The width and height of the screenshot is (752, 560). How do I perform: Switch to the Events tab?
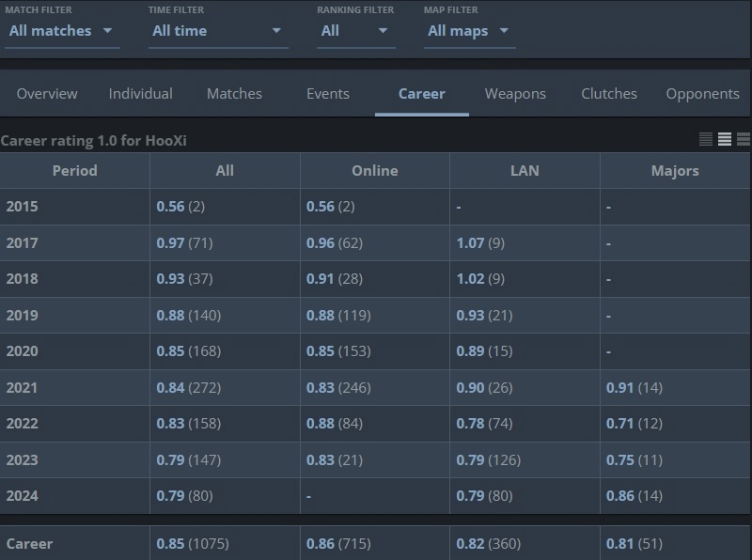coord(327,94)
